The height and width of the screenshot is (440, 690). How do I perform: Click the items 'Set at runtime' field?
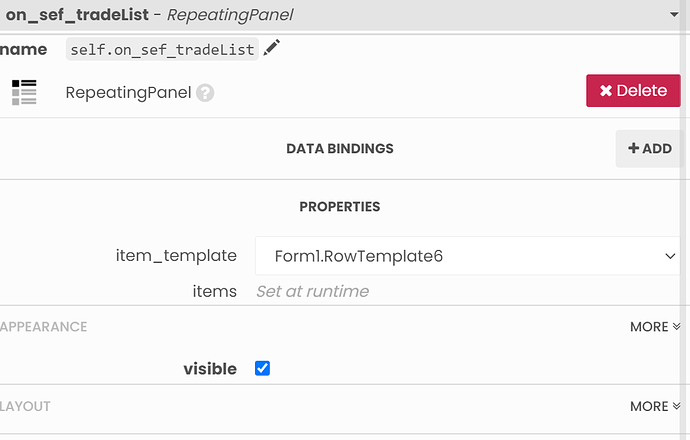(312, 291)
